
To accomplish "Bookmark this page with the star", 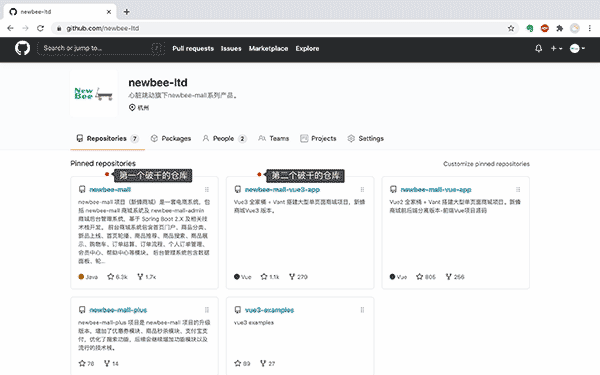I will tap(511, 28).
